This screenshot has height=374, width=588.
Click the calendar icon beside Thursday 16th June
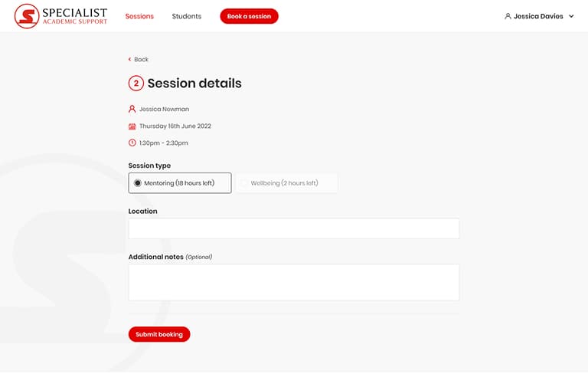(x=132, y=126)
